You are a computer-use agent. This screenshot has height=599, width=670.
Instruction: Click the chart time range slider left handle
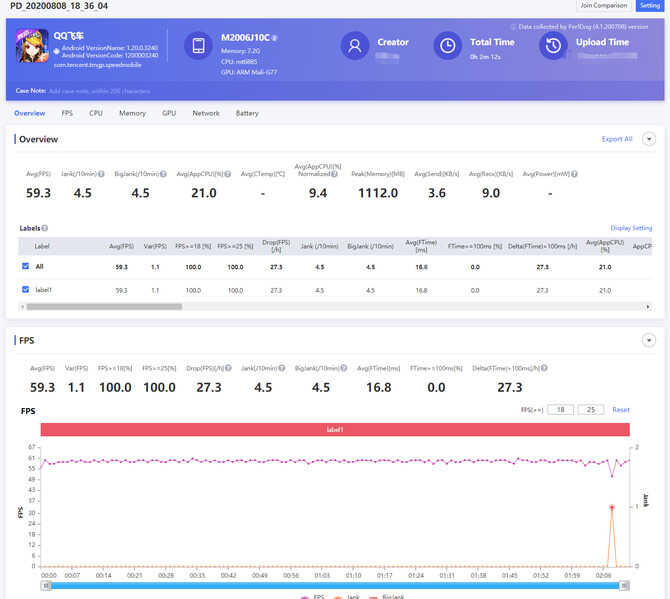[x=46, y=586]
